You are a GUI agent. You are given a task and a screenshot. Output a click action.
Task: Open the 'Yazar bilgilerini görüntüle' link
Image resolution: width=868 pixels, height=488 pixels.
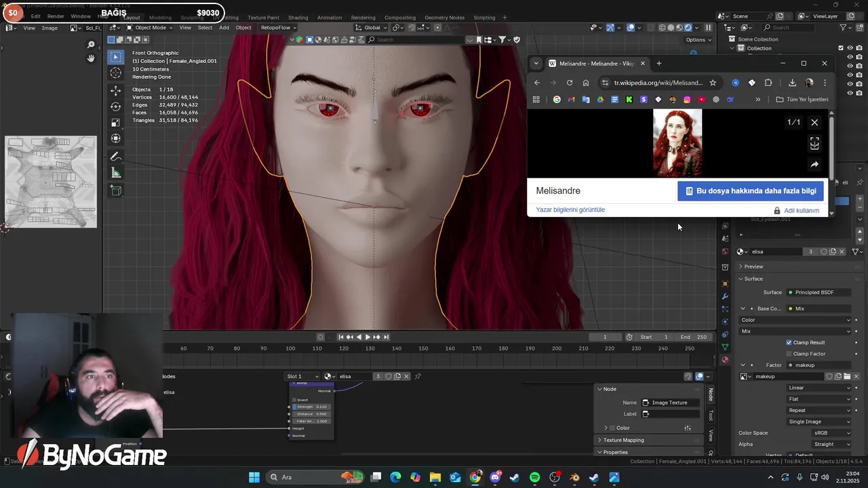570,210
